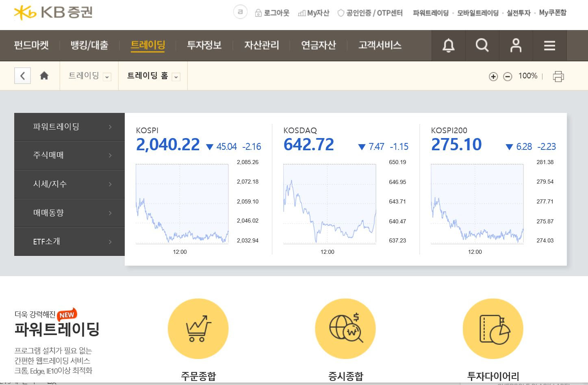Select 뱅킹/대출 main menu
Screen dimensions: 588x385
(89, 45)
